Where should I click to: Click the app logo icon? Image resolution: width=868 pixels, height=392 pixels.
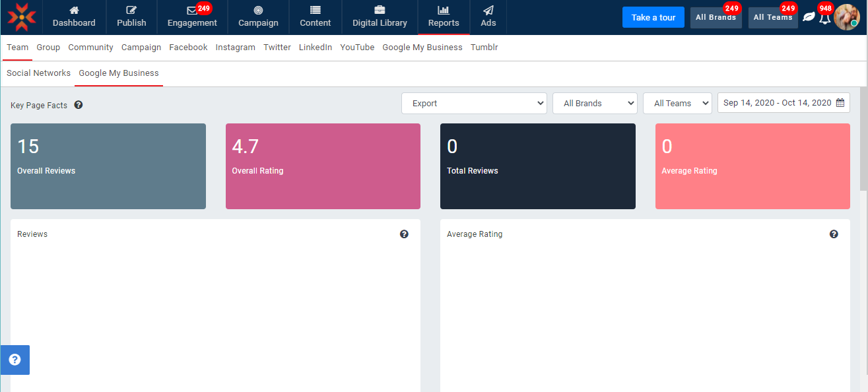22,17
